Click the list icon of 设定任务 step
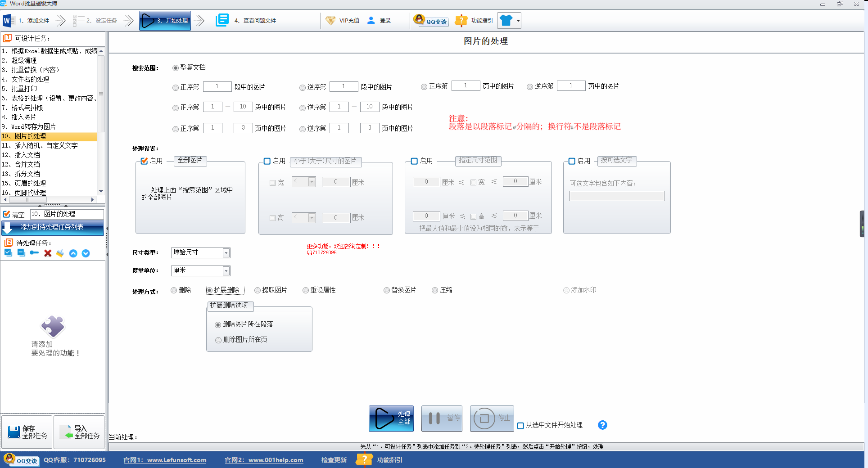The width and height of the screenshot is (868, 468). pyautogui.click(x=78, y=21)
